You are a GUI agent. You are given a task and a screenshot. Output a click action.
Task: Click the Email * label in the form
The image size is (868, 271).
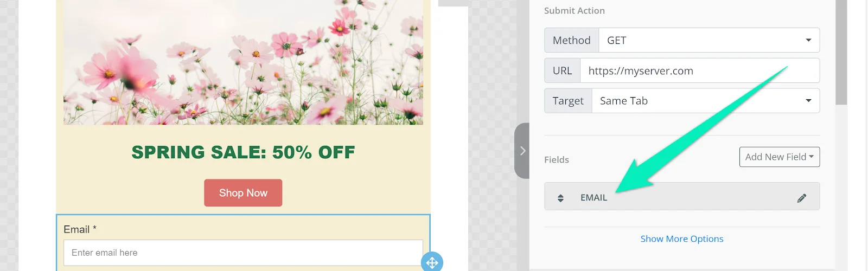[80, 229]
